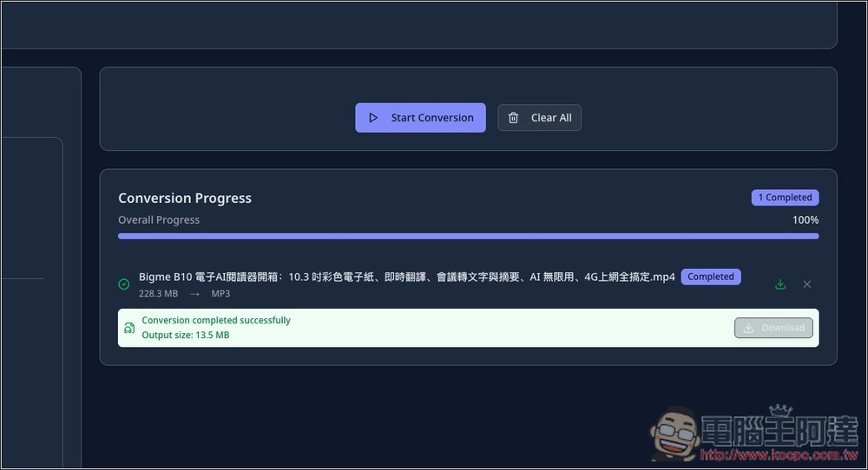
Task: Select the Bigme B10 mp4 file name
Action: pyautogui.click(x=407, y=277)
